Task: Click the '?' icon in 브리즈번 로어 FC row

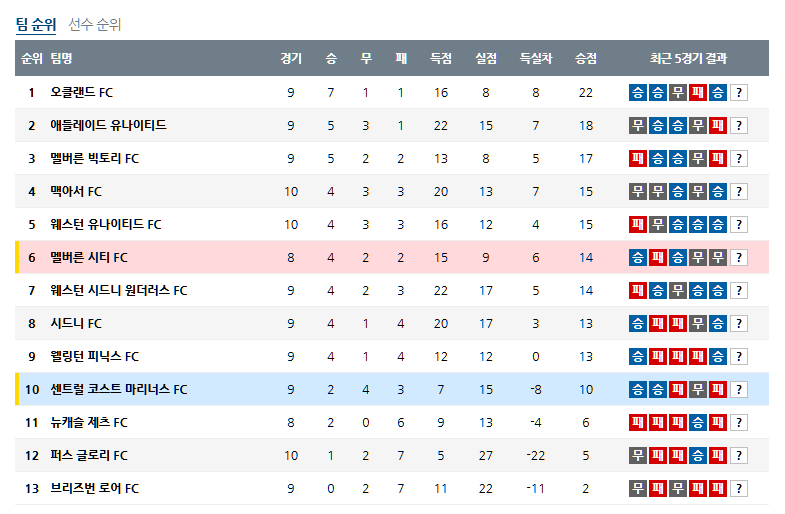Action: click(739, 489)
